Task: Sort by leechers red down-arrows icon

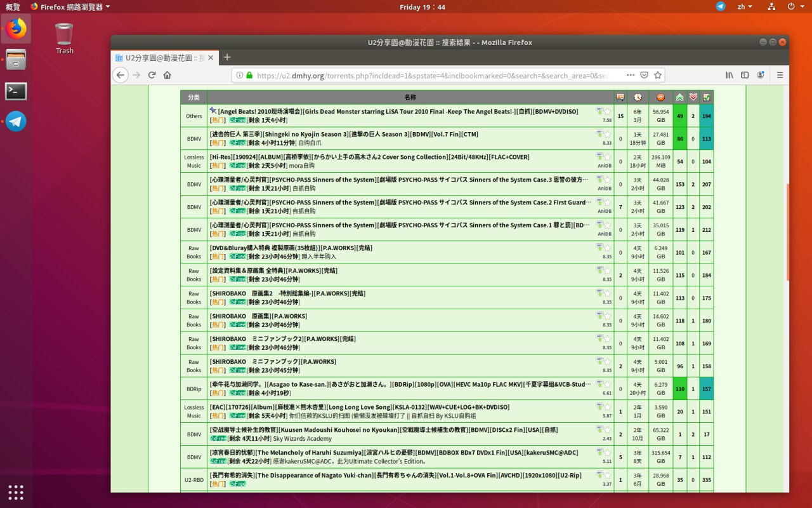Action: point(693,97)
